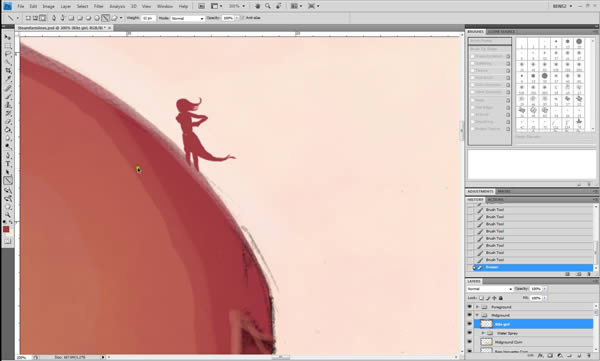Select the Bike girl layer

pyautogui.click(x=534, y=324)
